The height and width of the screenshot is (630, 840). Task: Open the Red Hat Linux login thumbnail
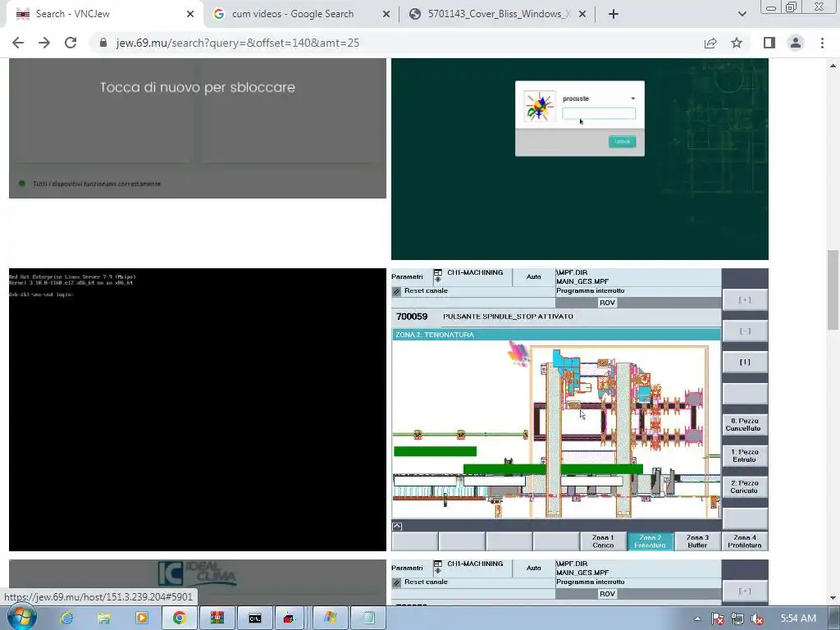tap(198, 409)
